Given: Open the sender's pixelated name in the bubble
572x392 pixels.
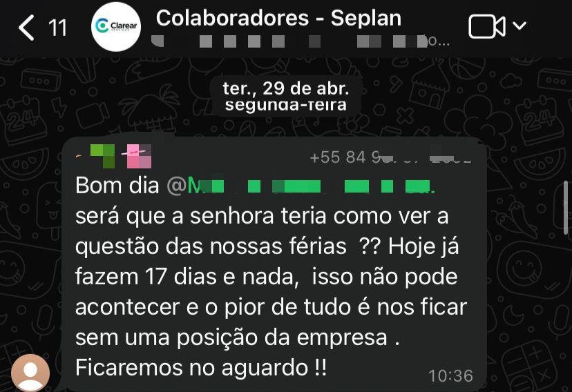Looking at the screenshot, I should 113,156.
